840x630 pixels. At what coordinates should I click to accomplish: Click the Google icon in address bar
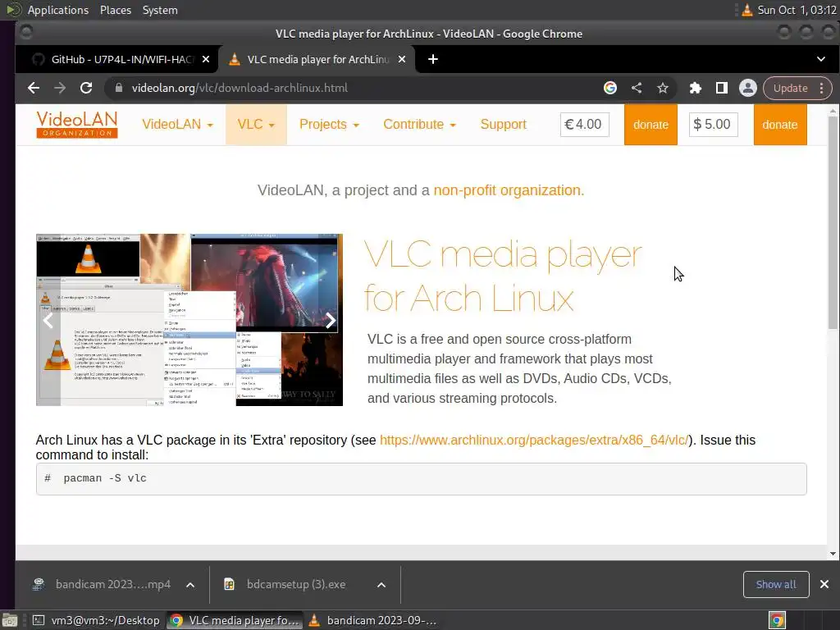pyautogui.click(x=610, y=88)
